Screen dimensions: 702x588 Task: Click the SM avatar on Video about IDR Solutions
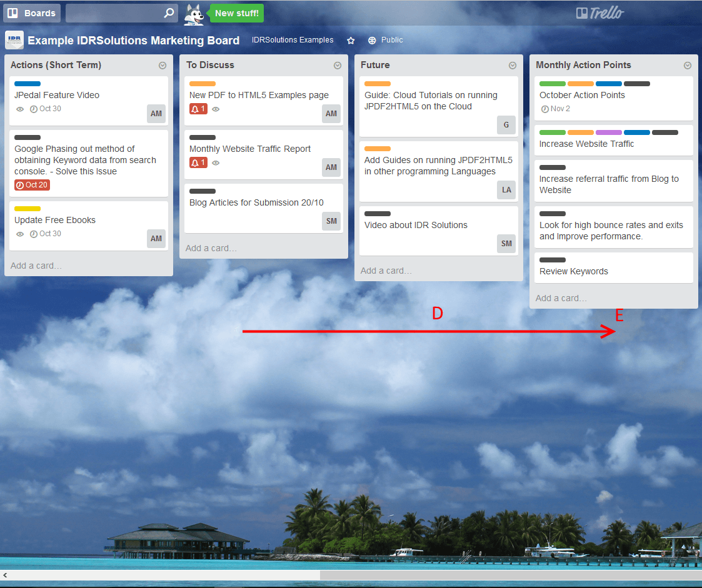click(506, 244)
